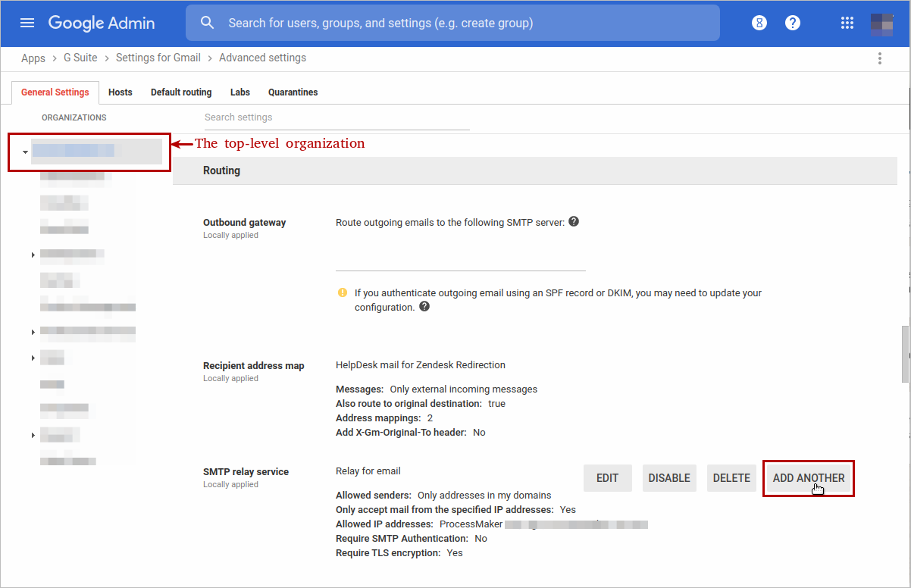The image size is (911, 588).
Task: Click the search magnifier icon
Action: coord(208,23)
